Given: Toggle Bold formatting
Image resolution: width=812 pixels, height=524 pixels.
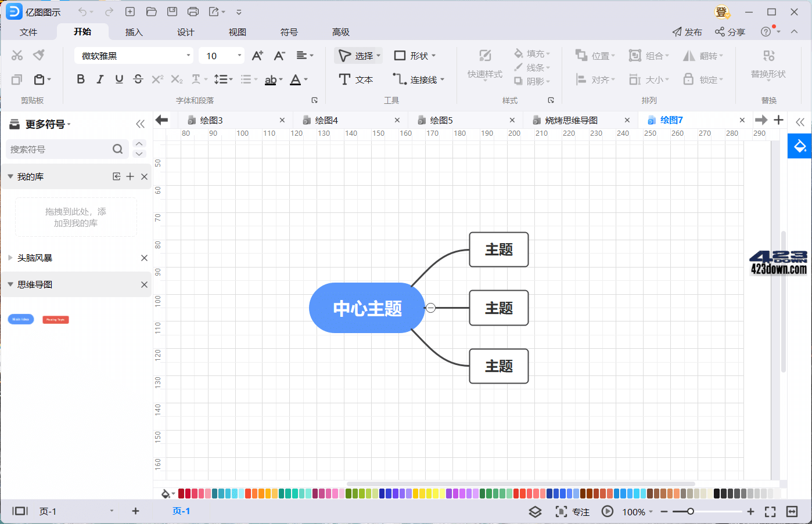Looking at the screenshot, I should coord(81,79).
